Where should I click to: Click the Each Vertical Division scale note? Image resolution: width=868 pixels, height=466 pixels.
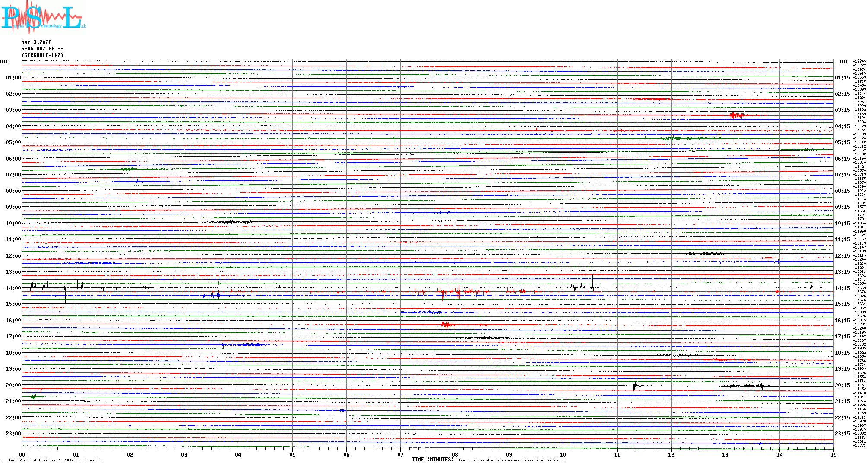55,460
